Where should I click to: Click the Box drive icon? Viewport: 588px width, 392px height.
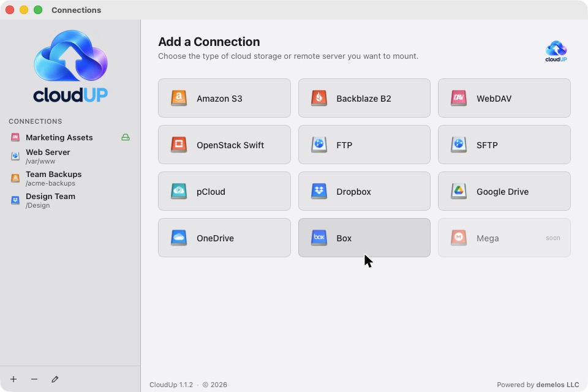[318, 238]
